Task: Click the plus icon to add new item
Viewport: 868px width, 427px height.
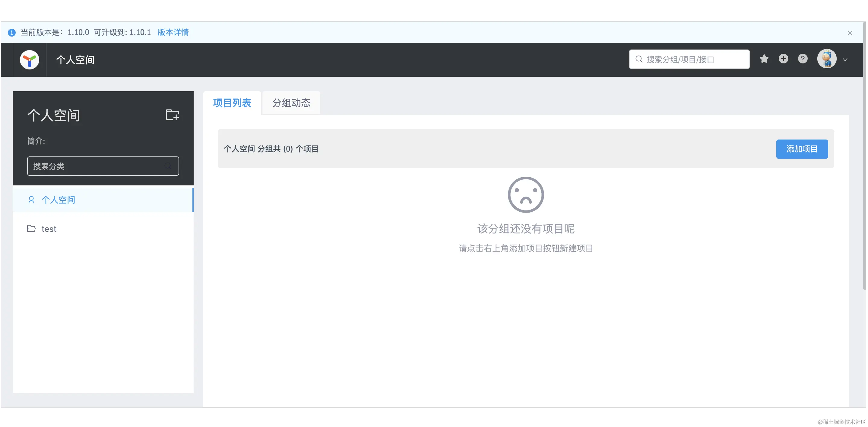Action: (784, 59)
